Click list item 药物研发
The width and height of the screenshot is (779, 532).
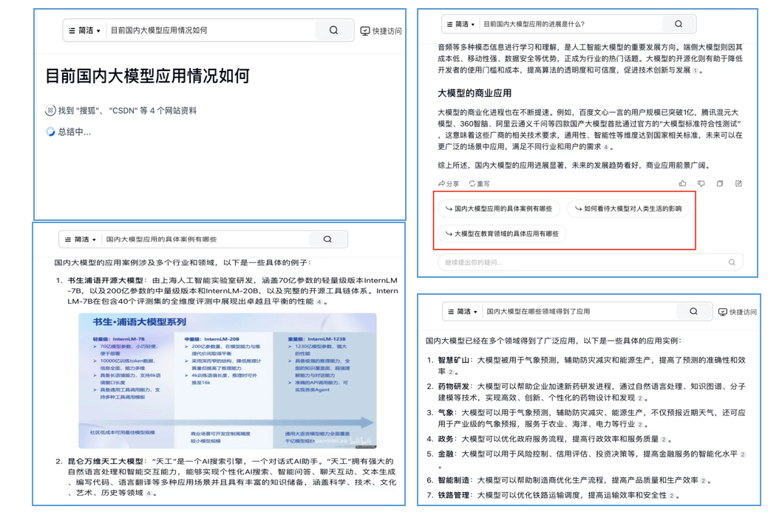[453, 386]
